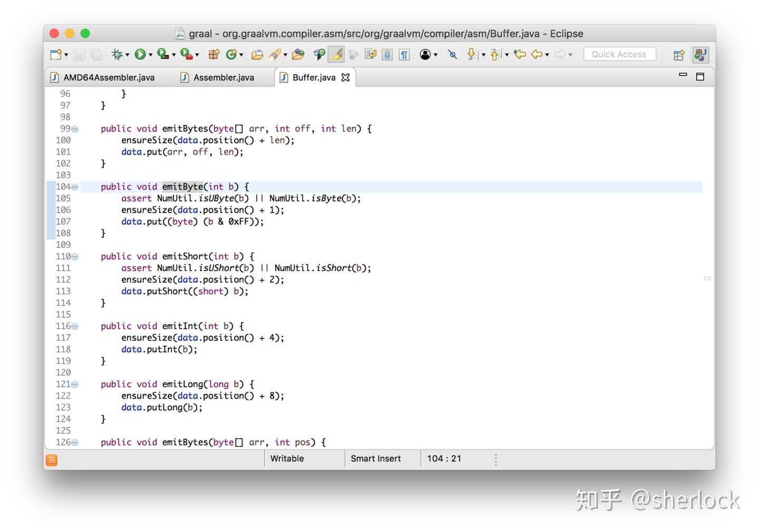759x532 pixels.
Task: Select the Buffer.java editor tab
Action: [x=314, y=78]
